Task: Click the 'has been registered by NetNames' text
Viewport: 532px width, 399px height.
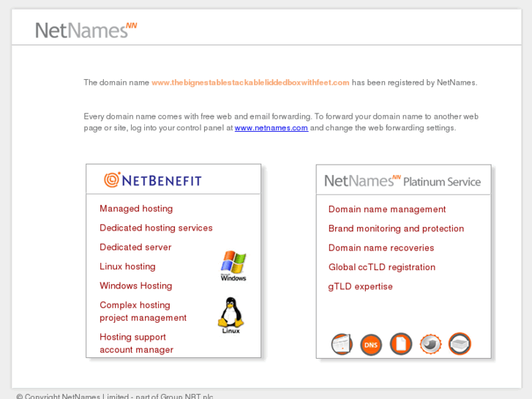Action: (414, 83)
